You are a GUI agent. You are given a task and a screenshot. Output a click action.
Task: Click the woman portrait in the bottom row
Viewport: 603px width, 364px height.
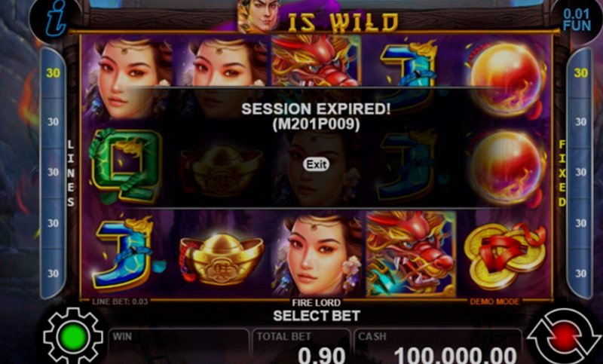(317, 255)
